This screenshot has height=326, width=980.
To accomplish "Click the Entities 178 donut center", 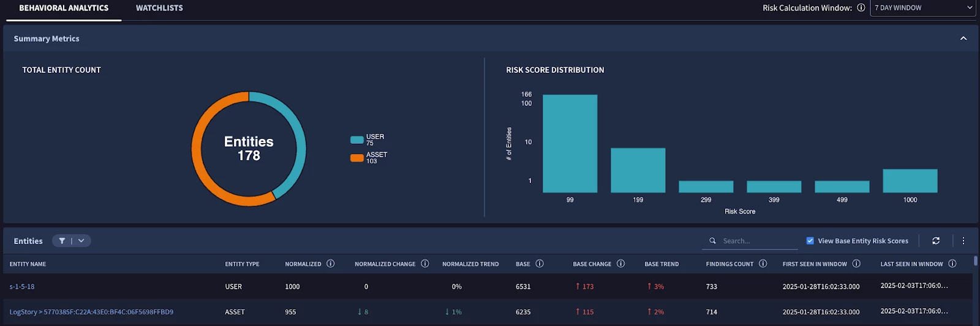I will click(x=249, y=149).
